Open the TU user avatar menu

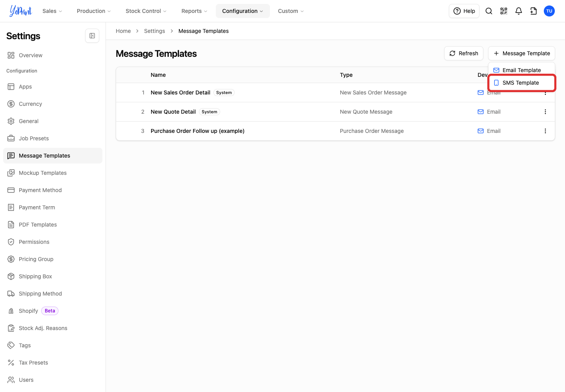549,11
